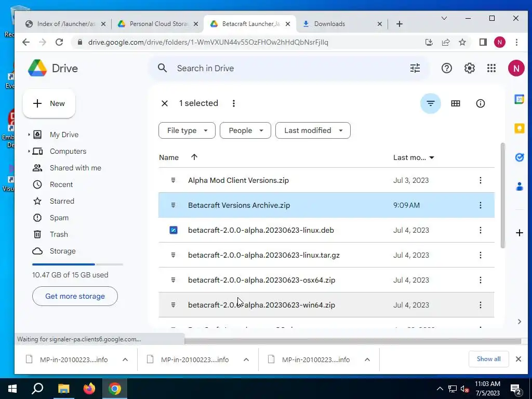Select betacraft linux.tar.gz file name

[x=263, y=255]
